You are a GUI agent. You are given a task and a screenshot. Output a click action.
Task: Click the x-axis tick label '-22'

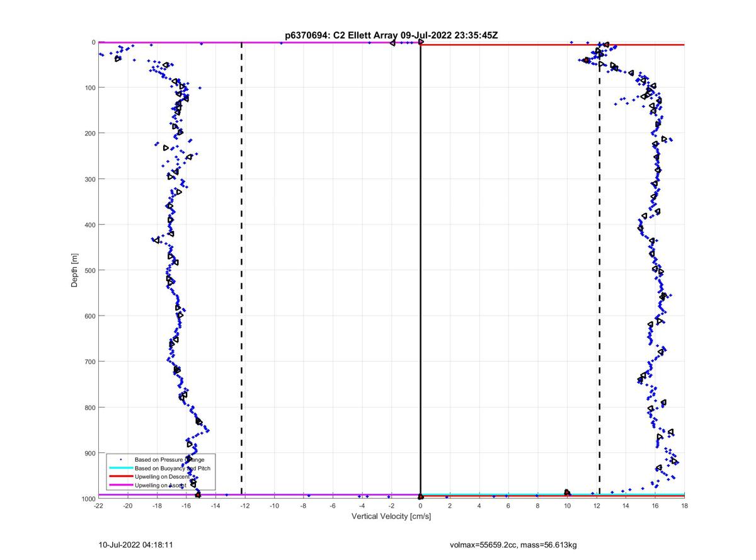[x=98, y=505]
